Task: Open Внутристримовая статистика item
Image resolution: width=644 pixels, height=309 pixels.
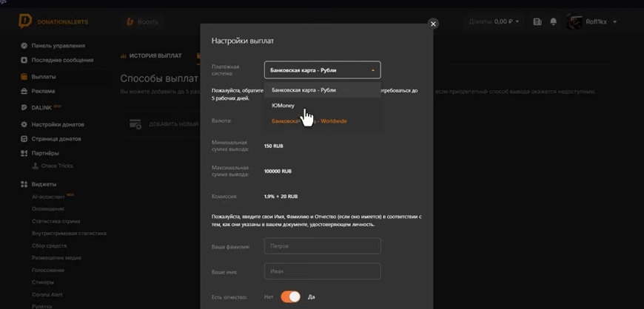Action: point(69,233)
